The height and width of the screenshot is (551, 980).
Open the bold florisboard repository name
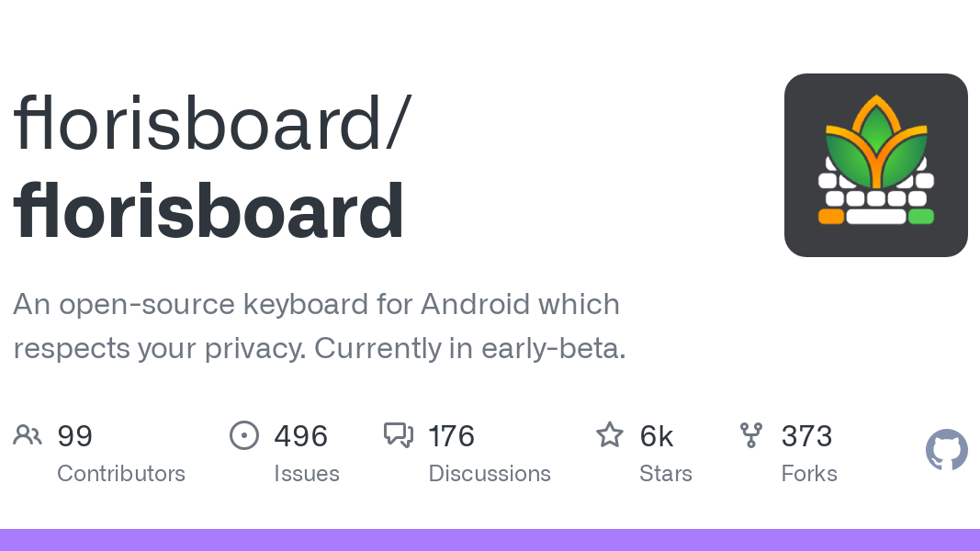click(208, 210)
